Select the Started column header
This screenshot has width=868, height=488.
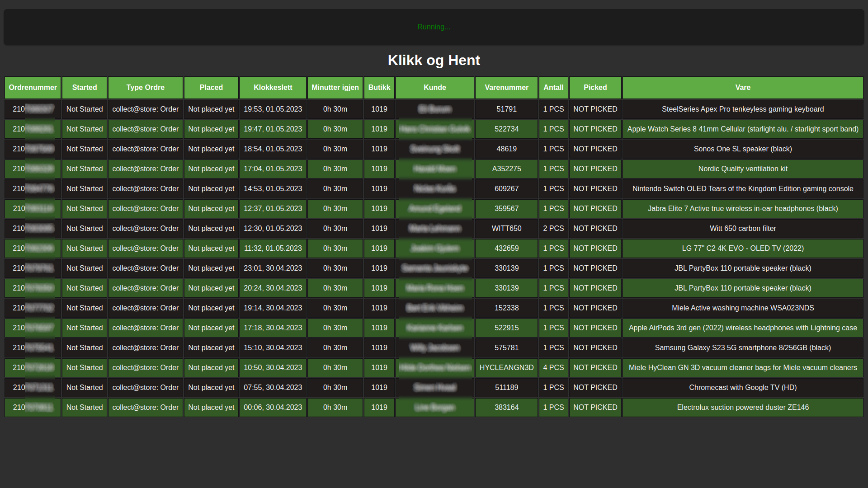click(85, 88)
